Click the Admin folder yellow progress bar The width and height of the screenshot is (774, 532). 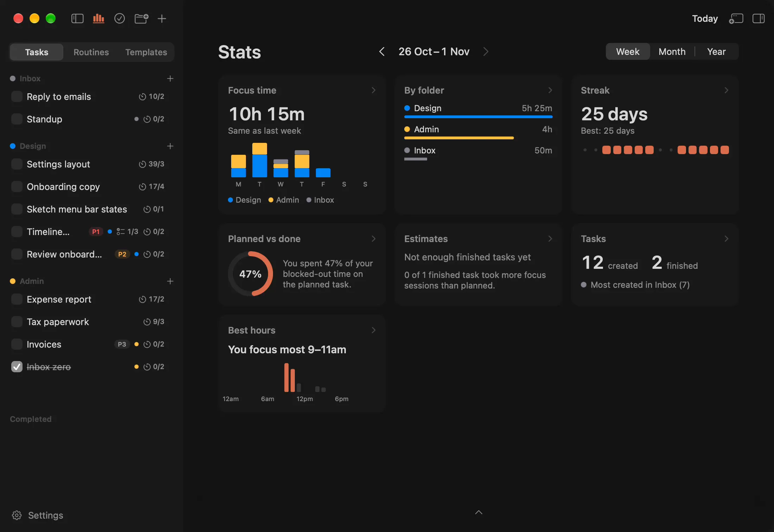click(x=459, y=138)
